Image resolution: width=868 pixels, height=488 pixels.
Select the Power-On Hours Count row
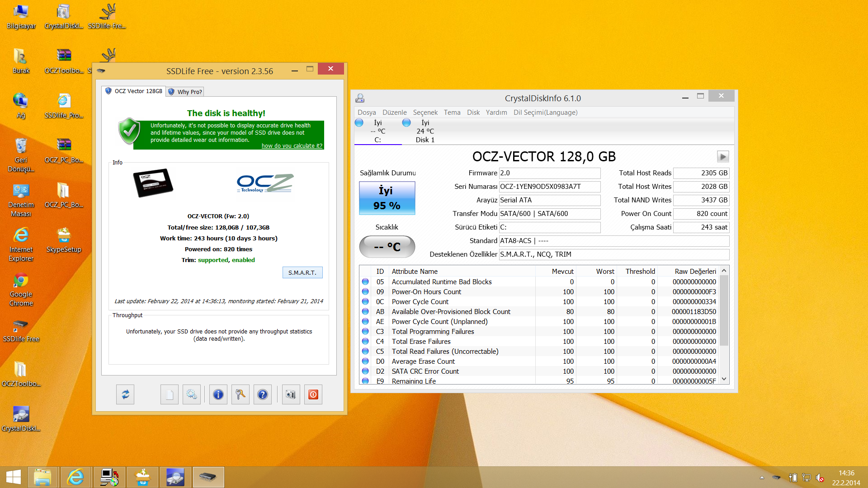(x=539, y=292)
